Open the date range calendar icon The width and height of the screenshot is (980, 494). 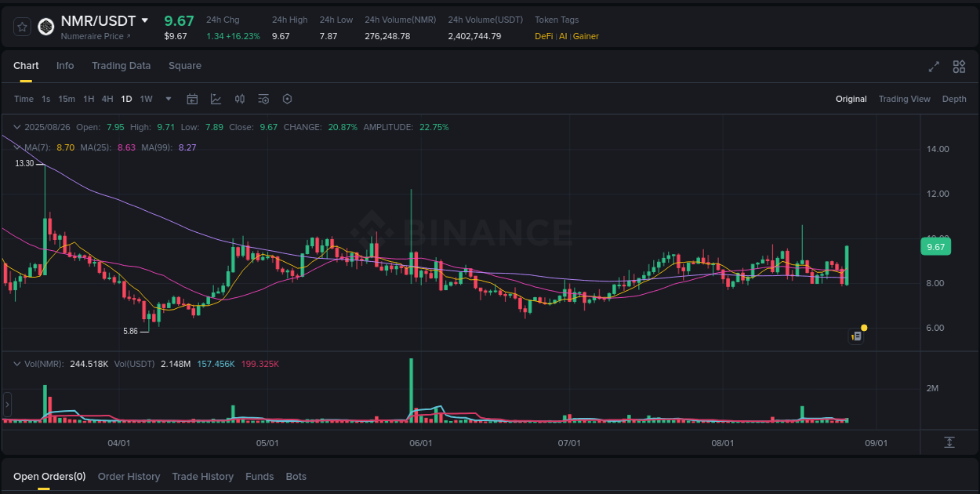coord(192,99)
